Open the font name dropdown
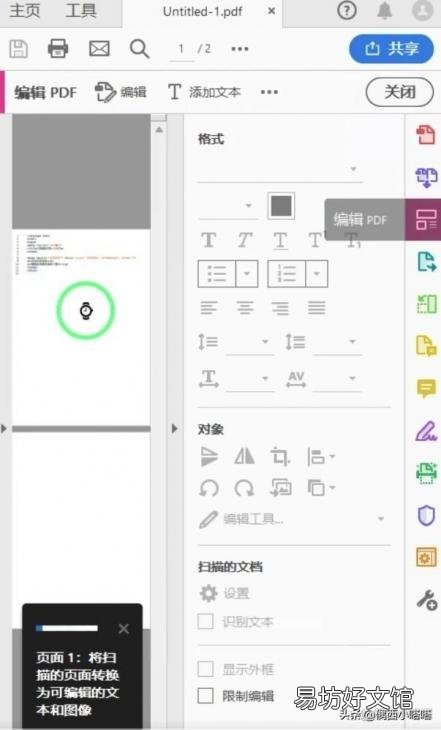 tap(280, 169)
